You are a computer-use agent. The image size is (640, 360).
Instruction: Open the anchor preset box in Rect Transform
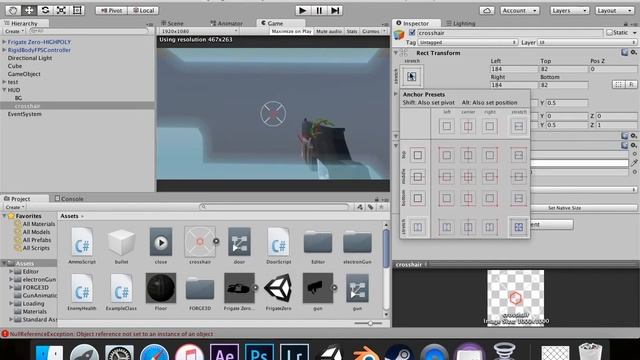click(x=411, y=76)
